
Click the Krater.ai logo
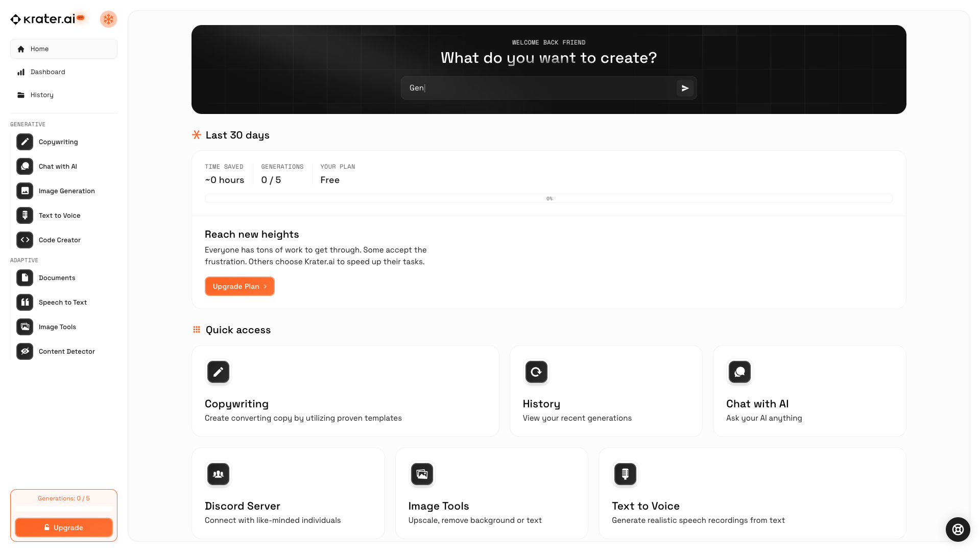coord(43,19)
